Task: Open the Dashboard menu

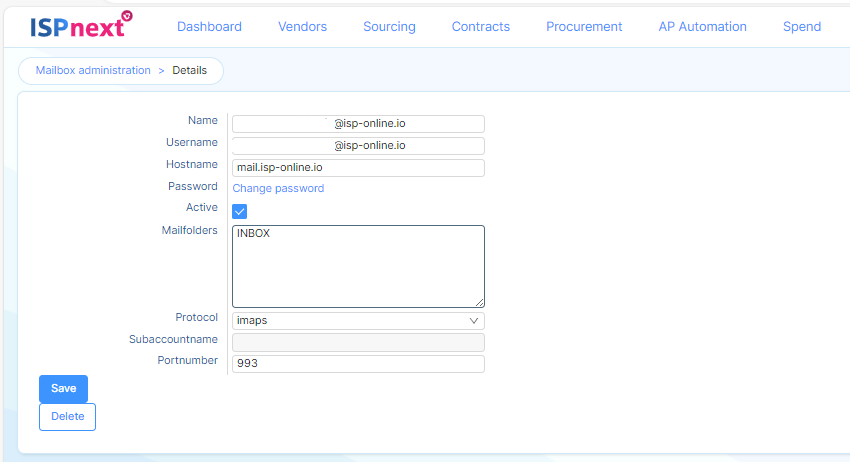Action: point(209,27)
